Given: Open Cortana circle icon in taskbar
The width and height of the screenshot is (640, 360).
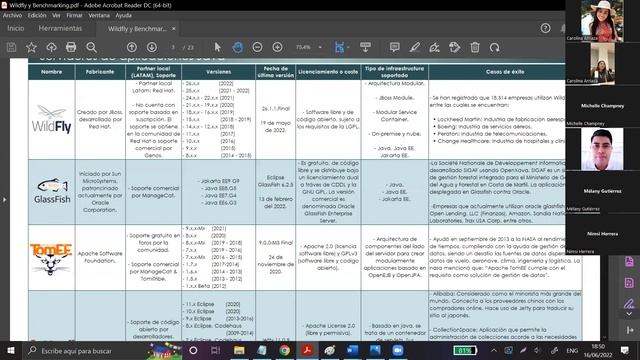Looking at the screenshot, I should pos(193,351).
